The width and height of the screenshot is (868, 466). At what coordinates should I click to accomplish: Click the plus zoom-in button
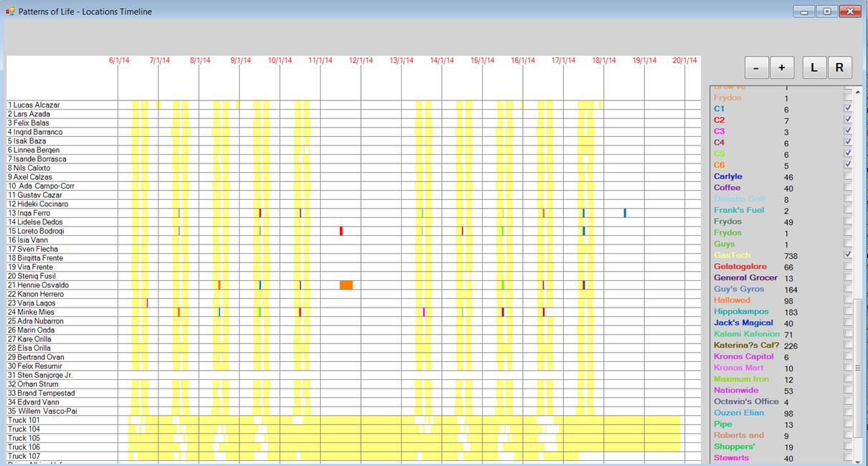(781, 67)
